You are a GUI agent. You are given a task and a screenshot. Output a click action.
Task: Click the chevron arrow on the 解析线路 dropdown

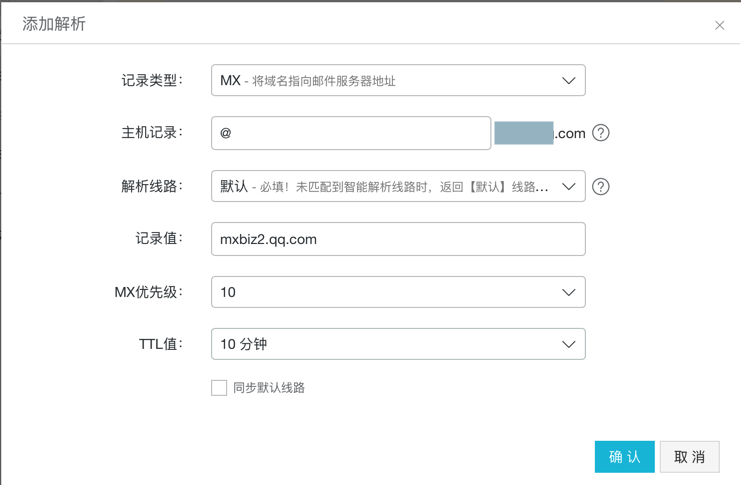click(x=568, y=186)
